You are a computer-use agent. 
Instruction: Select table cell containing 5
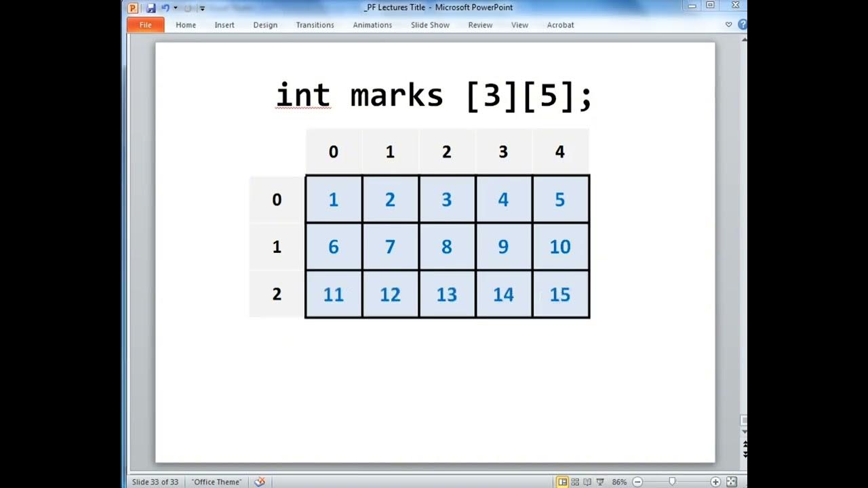560,199
